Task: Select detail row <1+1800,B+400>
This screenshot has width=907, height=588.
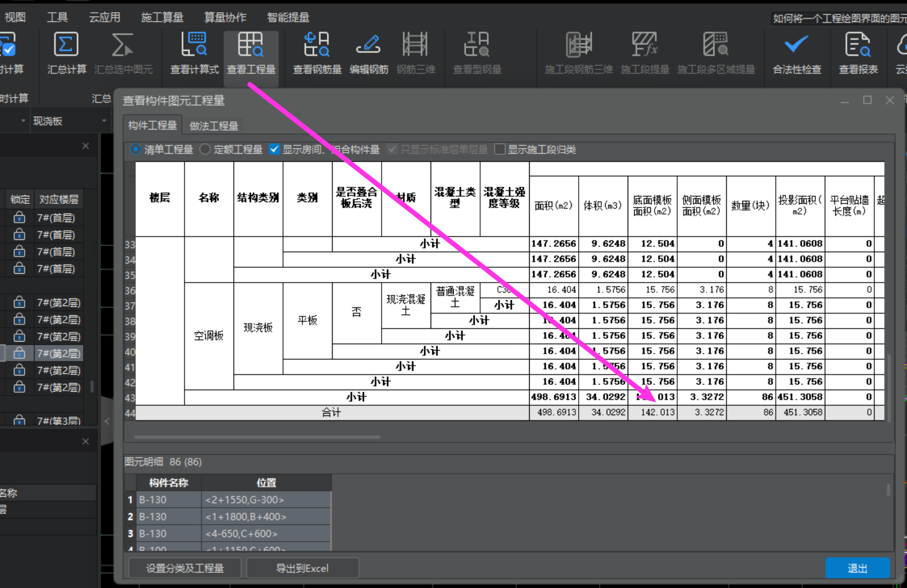Action: click(233, 516)
